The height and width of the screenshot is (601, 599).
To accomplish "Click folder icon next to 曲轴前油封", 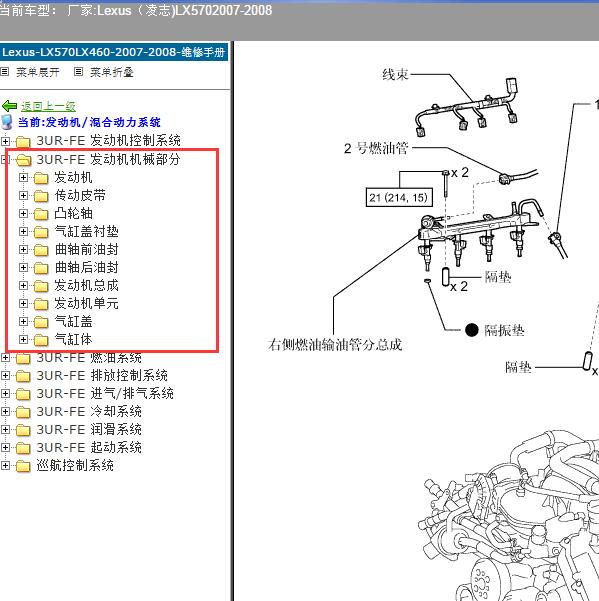I will pyautogui.click(x=41, y=250).
